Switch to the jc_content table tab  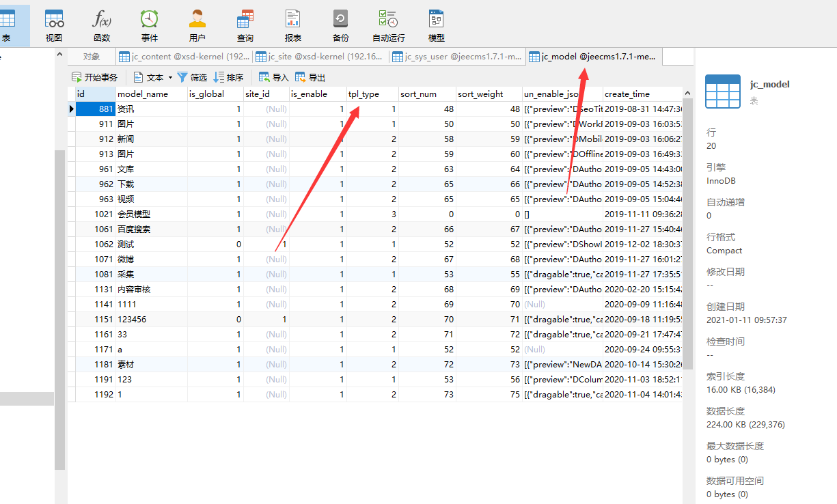coord(184,57)
